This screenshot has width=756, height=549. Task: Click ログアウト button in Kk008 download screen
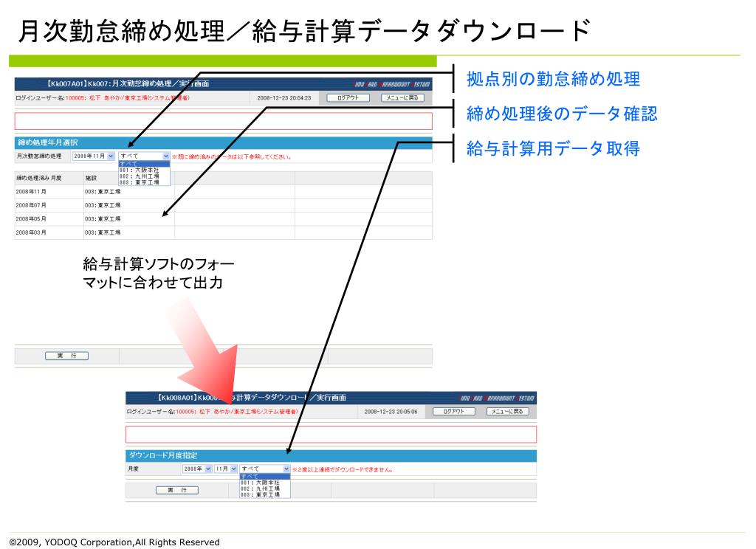tap(454, 412)
